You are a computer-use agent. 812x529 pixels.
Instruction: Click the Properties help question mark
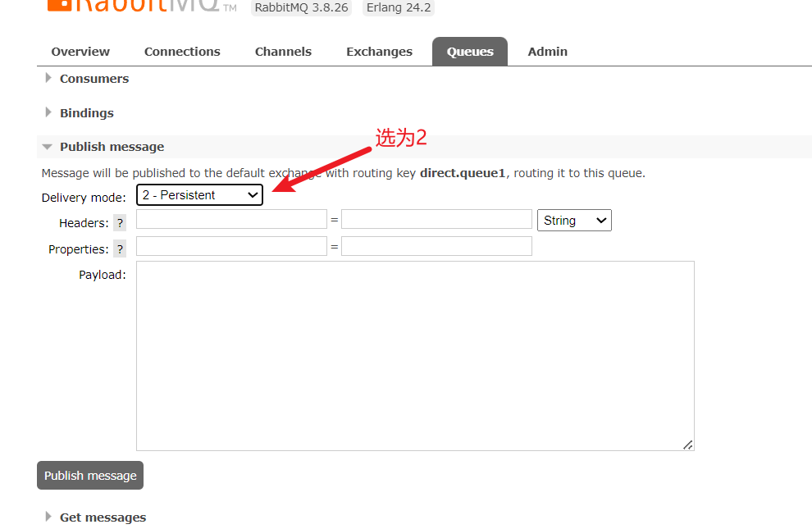[x=120, y=249]
